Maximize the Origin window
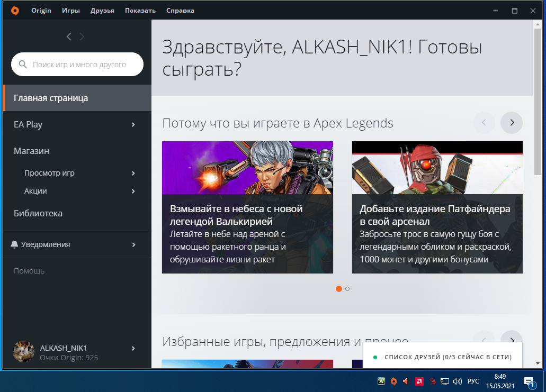The height and width of the screenshot is (392, 546). pos(514,11)
